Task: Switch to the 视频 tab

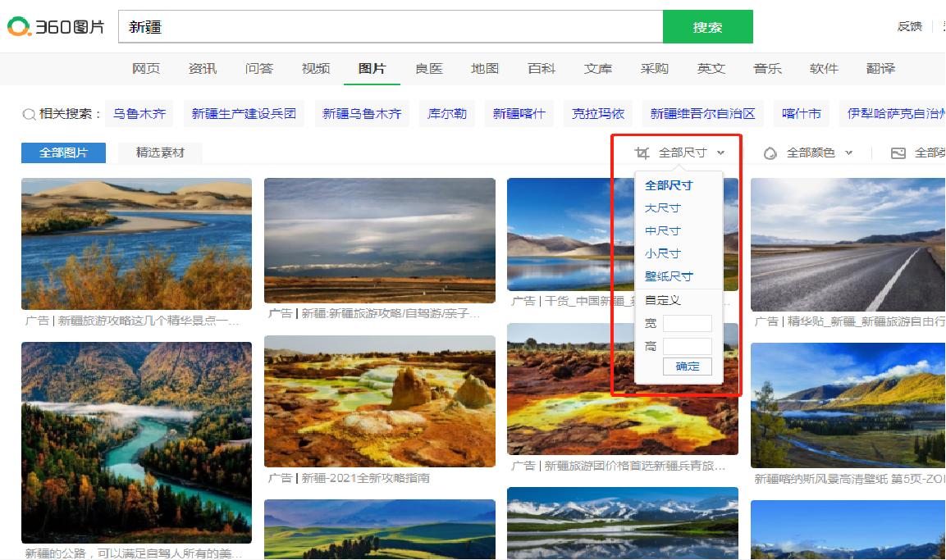Action: (316, 68)
